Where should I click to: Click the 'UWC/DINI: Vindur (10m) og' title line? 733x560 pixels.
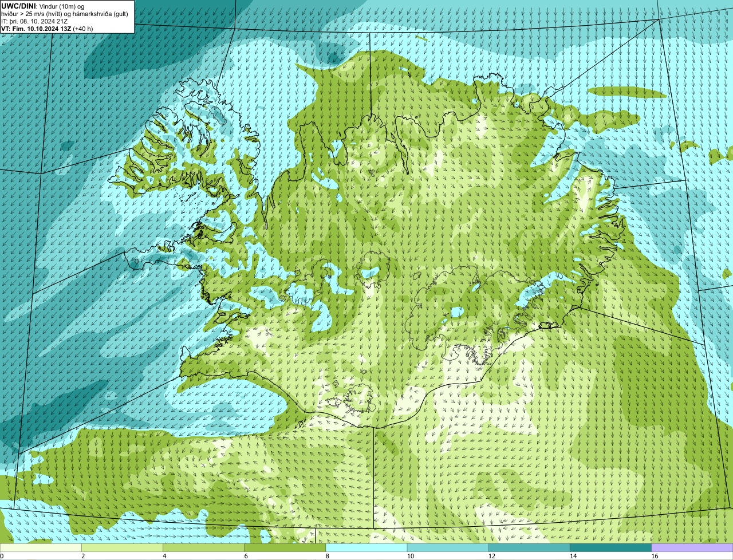pos(43,6)
